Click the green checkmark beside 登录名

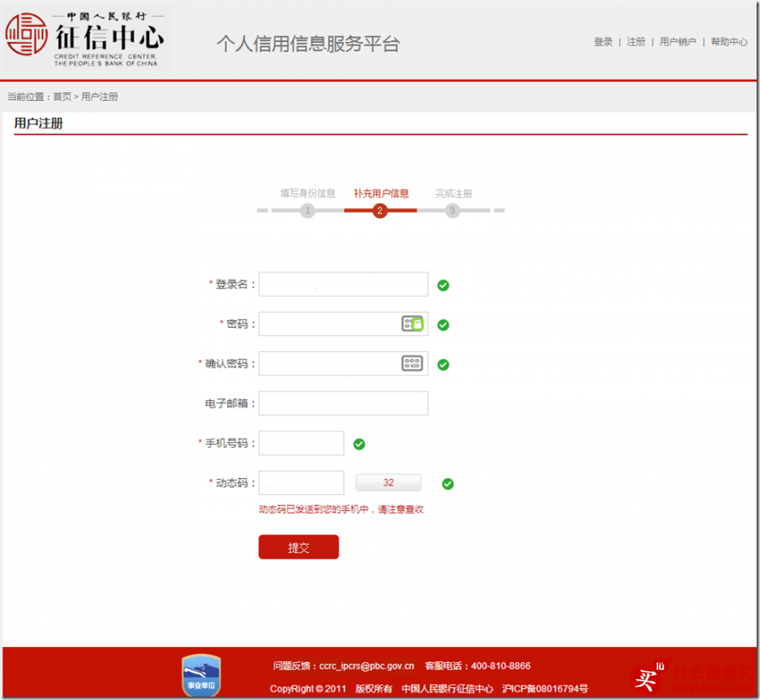click(443, 286)
